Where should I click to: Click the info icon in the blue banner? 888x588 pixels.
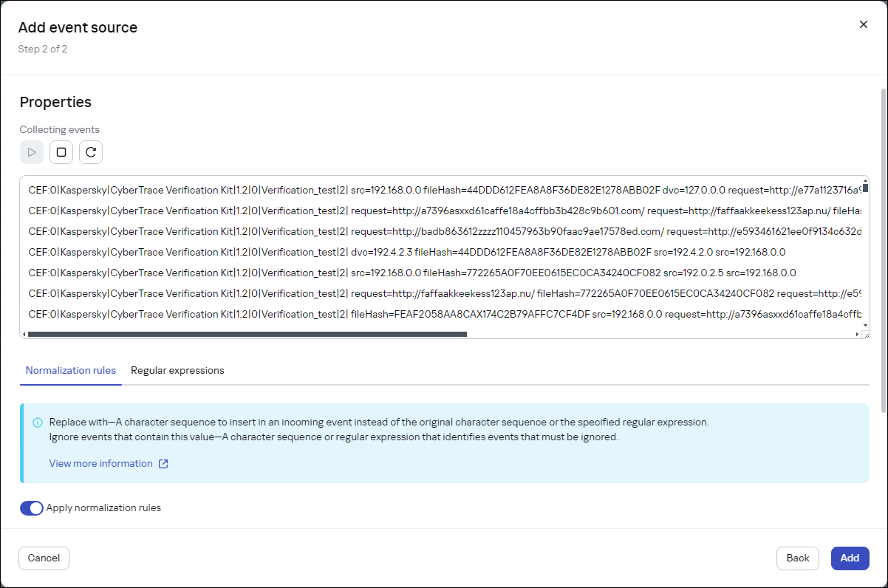pyautogui.click(x=37, y=422)
